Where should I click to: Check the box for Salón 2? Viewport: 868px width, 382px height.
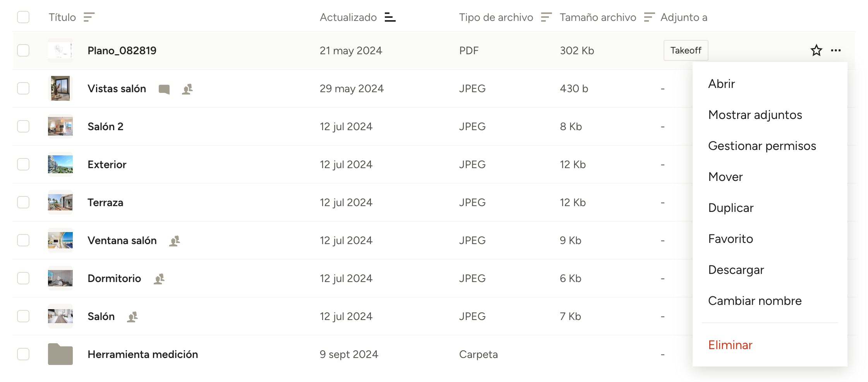click(x=23, y=126)
